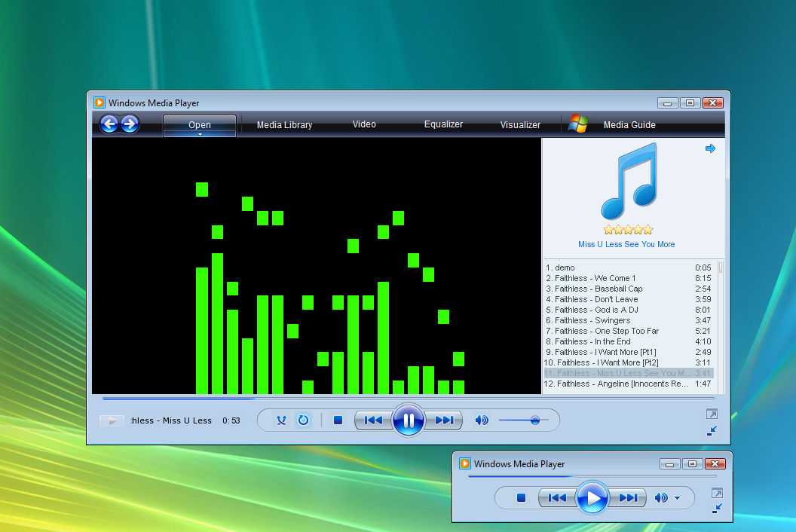Open the 'Miss U Less See You More' link
This screenshot has width=796, height=532.
626,244
